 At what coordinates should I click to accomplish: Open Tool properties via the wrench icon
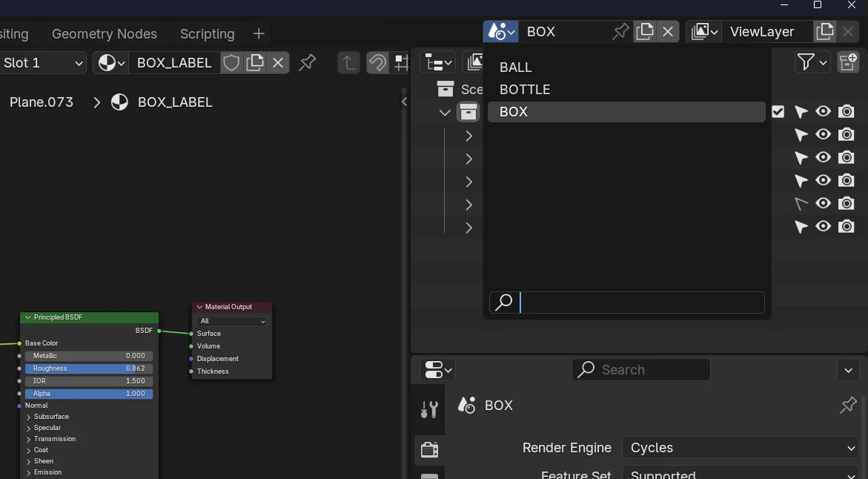(x=428, y=409)
